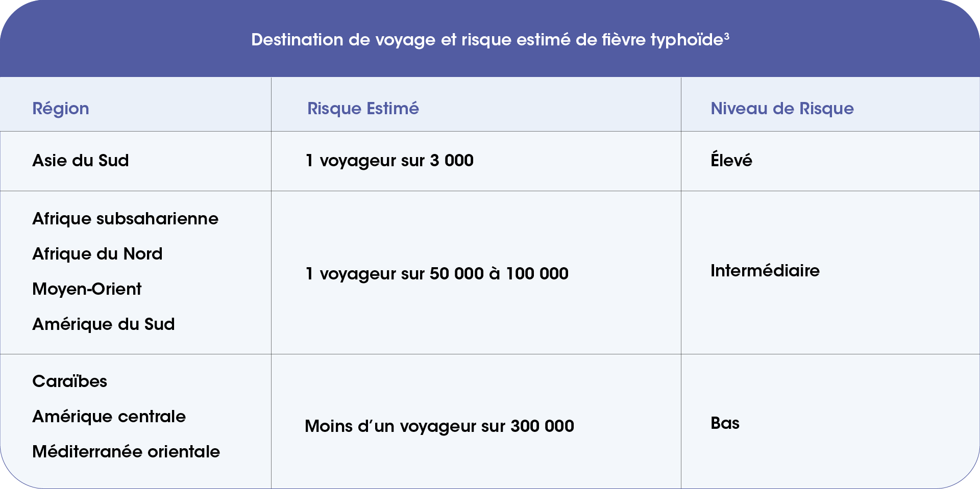Select the Asie du Sud region cell
This screenshot has height=489, width=980.
(81, 161)
